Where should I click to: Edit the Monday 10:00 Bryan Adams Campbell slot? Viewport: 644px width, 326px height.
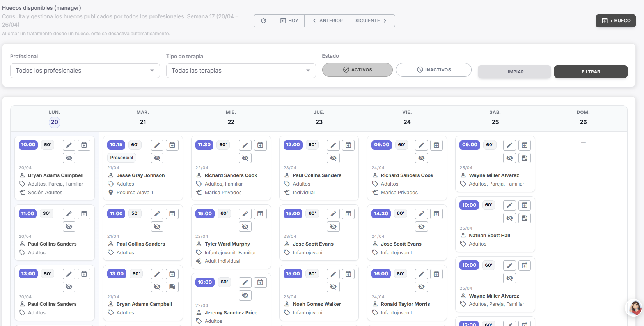[x=69, y=145]
